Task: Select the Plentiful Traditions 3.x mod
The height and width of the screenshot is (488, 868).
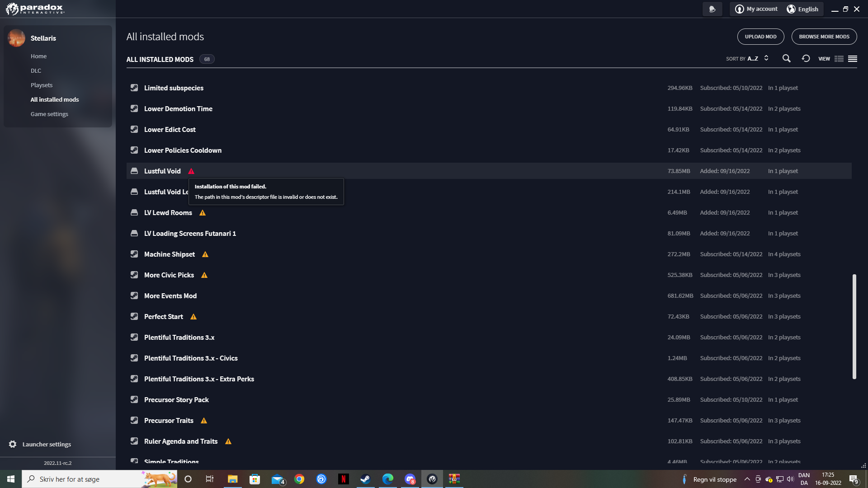Action: 489,338
